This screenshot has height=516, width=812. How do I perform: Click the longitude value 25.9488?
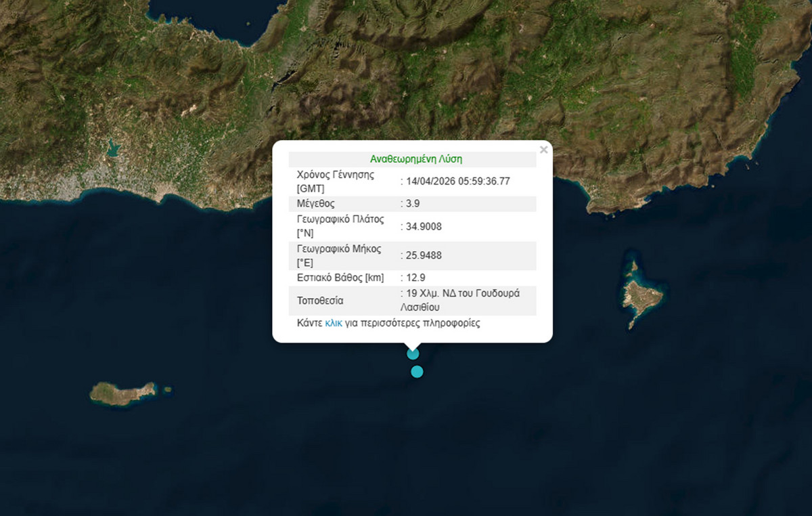[424, 256]
